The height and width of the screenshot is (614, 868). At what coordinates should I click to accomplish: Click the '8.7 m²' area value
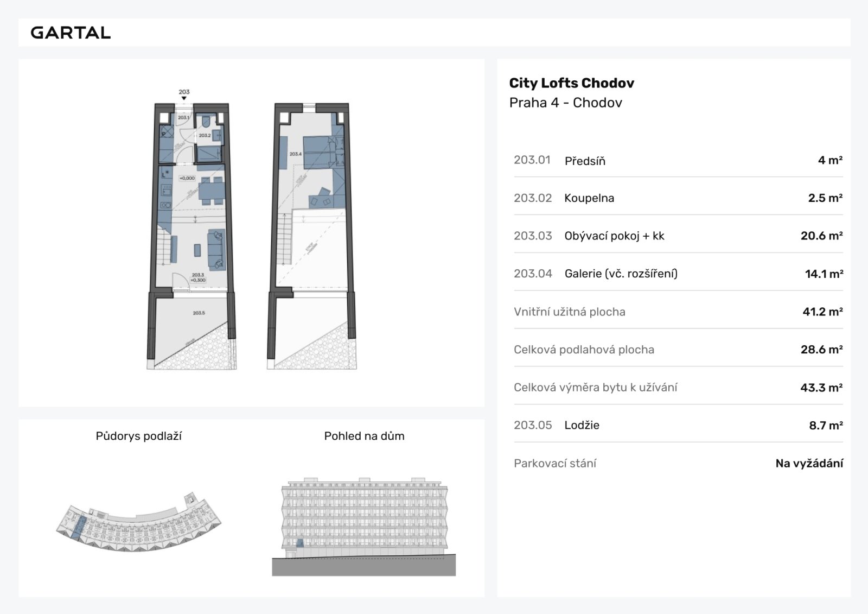pos(826,426)
